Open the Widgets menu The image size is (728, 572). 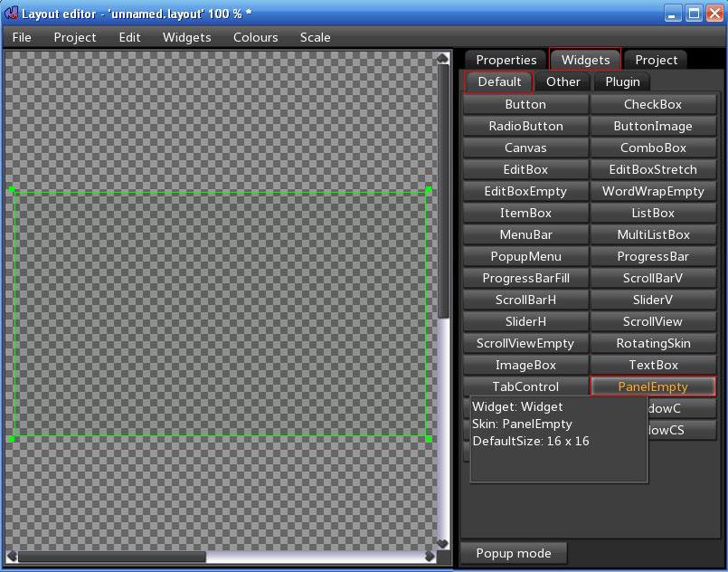coord(186,37)
